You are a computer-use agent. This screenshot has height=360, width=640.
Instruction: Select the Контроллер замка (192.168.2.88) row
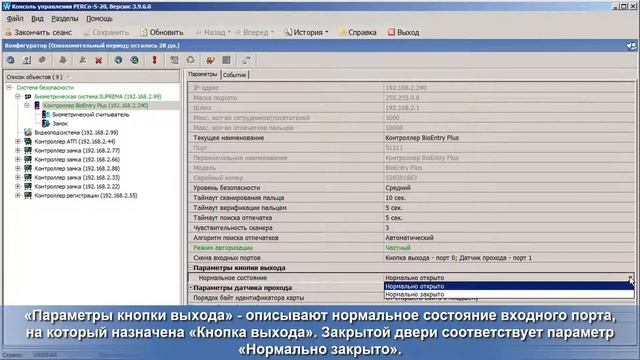77,169
